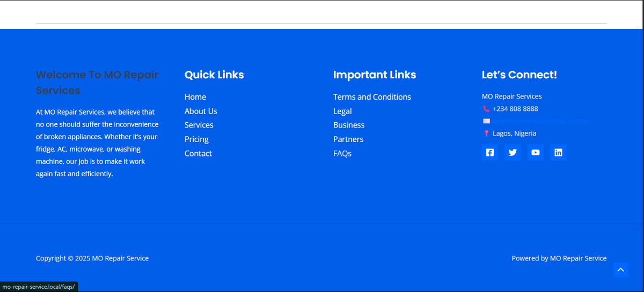Click the phone number +234 808 8888
The image size is (644, 292).
click(x=515, y=109)
